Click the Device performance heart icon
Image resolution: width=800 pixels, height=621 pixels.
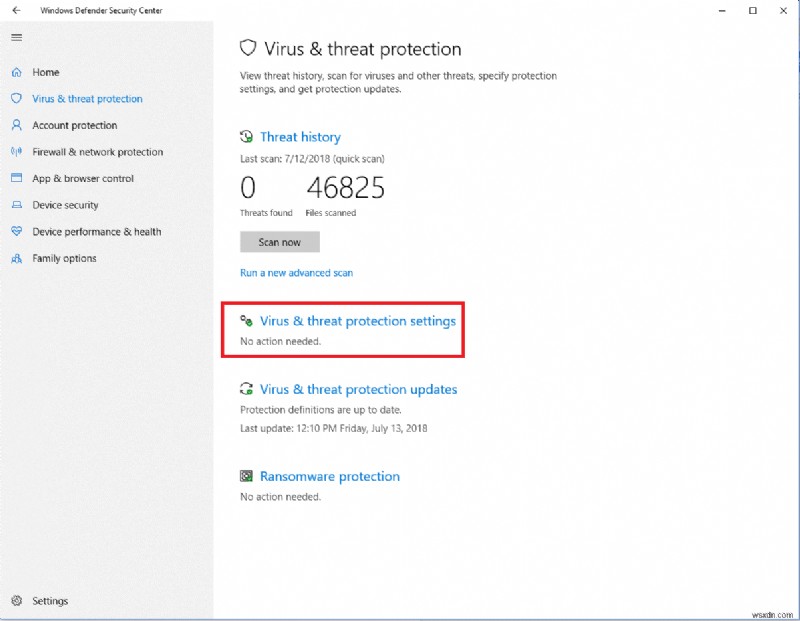point(16,231)
